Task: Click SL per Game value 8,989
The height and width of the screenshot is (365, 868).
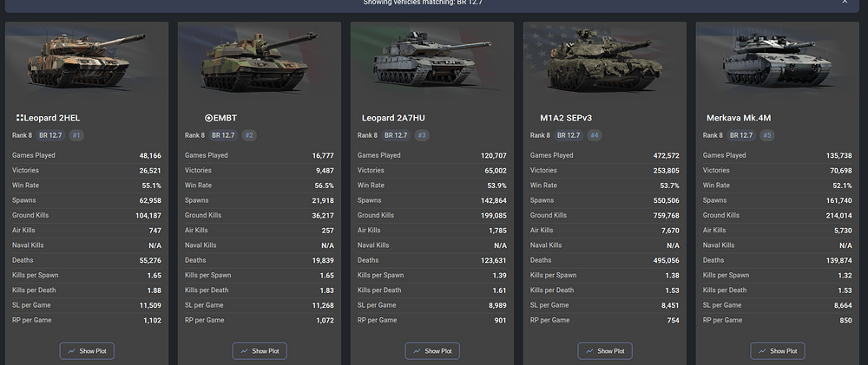Action: (497, 305)
